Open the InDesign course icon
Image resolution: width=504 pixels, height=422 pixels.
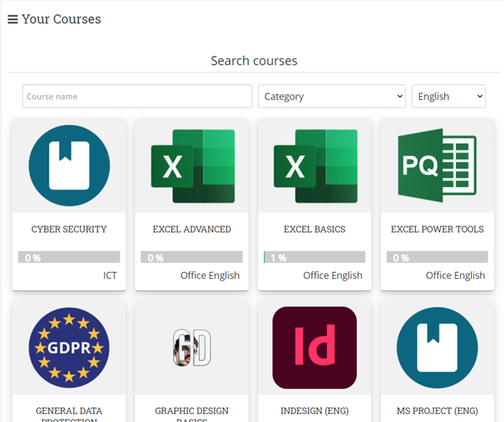[x=315, y=347]
